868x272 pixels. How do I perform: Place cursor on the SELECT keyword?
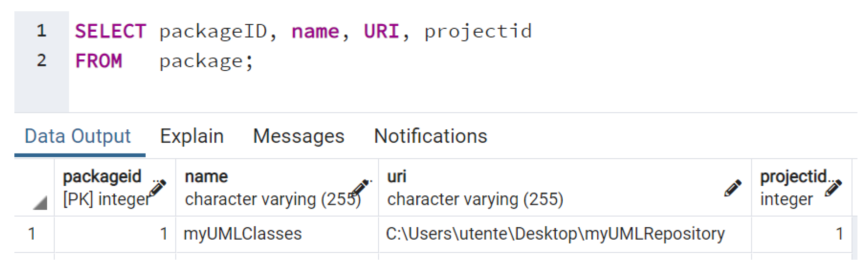coord(110,32)
